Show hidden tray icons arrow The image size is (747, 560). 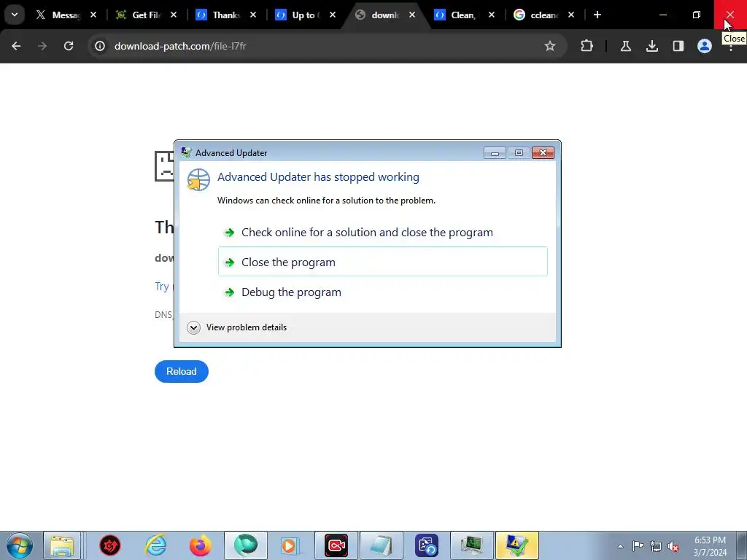click(x=620, y=546)
